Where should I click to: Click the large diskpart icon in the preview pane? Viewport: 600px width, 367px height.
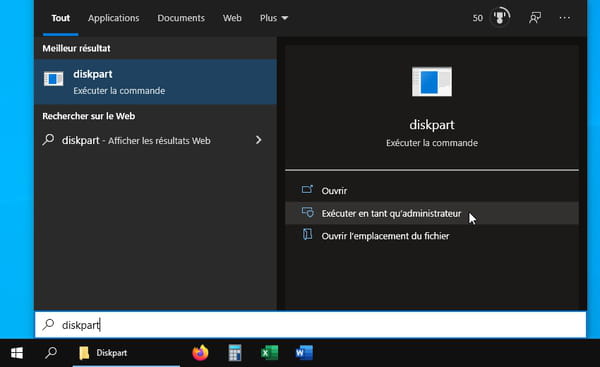432,82
